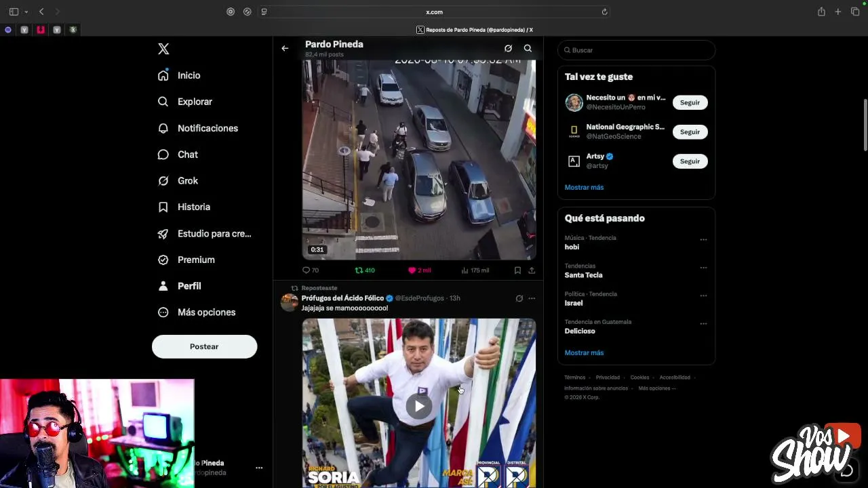Screen dimensions: 868x488
Task: Open Inicio home icon
Action: pyautogui.click(x=163, y=75)
